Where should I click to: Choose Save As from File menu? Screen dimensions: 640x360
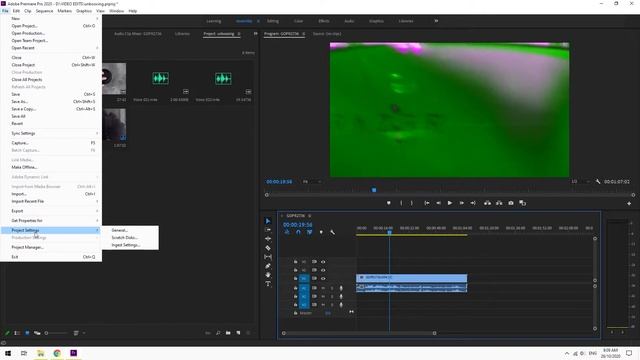point(51,101)
